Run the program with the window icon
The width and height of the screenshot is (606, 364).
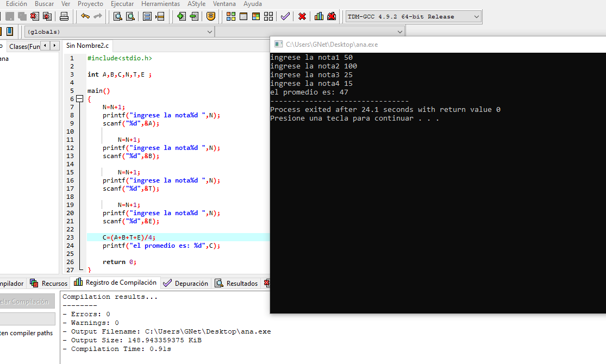click(x=243, y=16)
